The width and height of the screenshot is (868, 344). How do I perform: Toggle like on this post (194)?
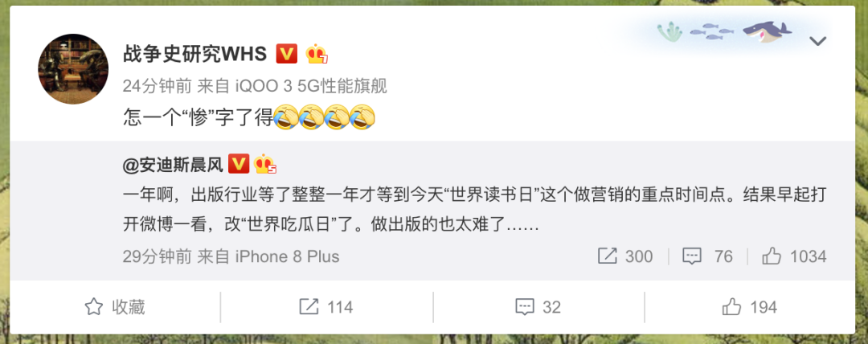(x=750, y=307)
